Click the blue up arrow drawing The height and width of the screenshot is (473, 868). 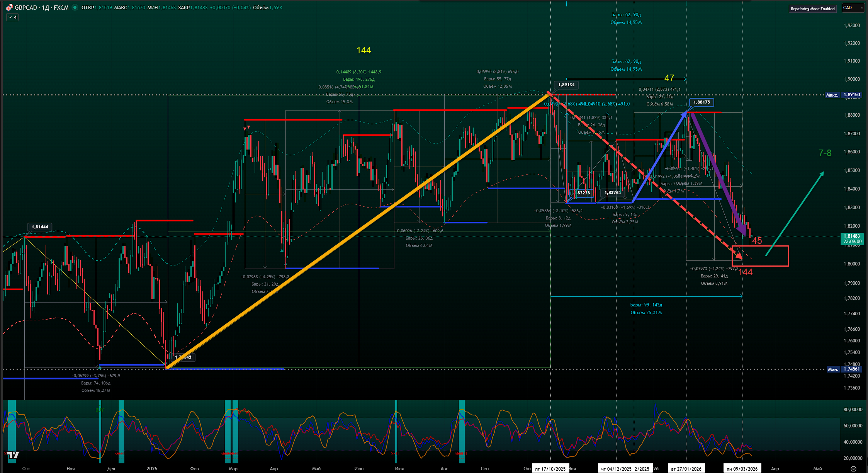tap(659, 157)
